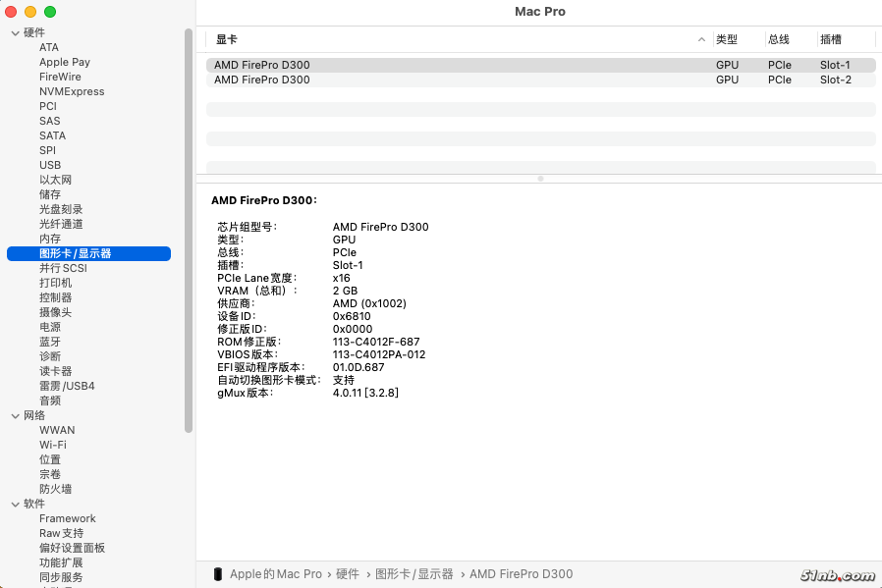Click the sort arrow in 显卡 column header
882x588 pixels.
tap(701, 40)
